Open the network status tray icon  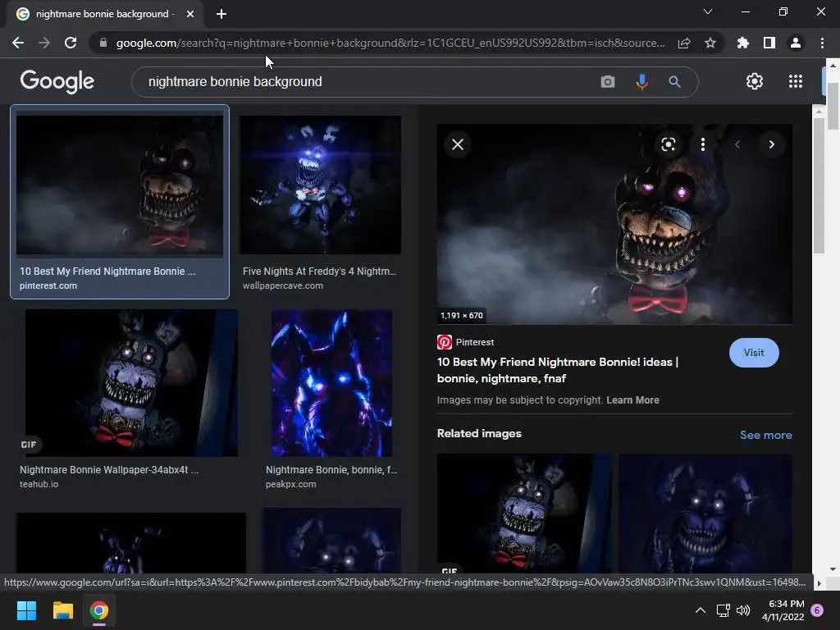click(724, 610)
